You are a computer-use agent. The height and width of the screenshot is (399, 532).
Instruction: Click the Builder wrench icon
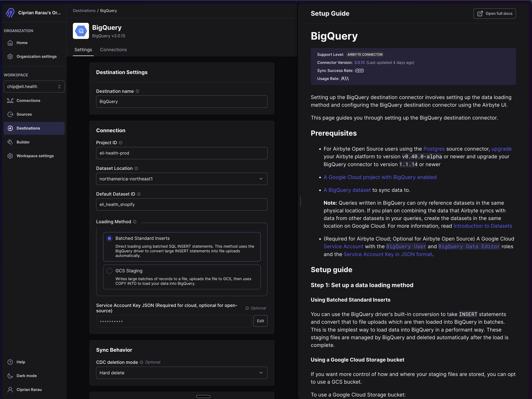click(x=10, y=142)
